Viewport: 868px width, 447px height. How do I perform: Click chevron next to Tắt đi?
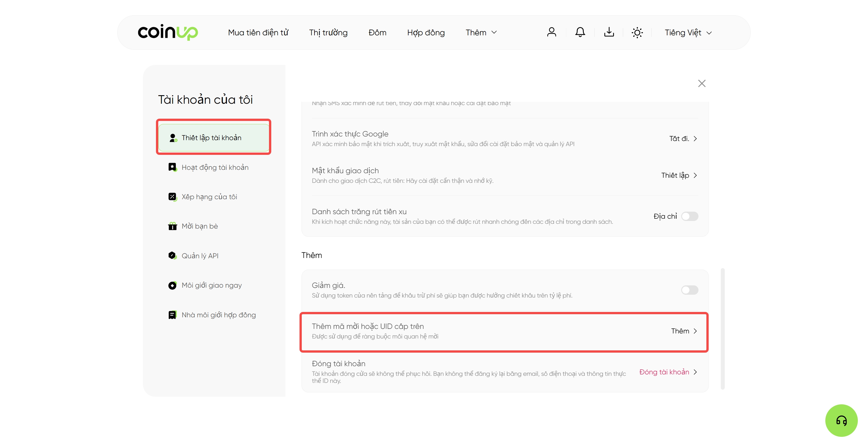click(695, 139)
